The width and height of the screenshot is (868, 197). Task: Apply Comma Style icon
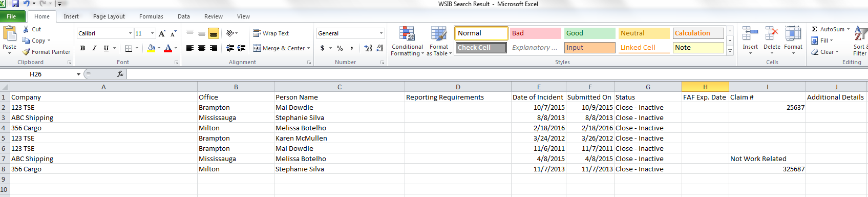coord(352,48)
